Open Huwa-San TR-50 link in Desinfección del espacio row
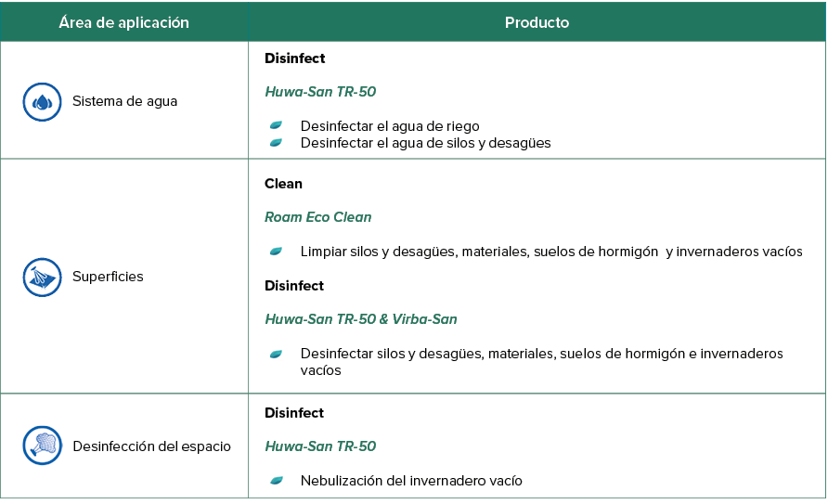The width and height of the screenshot is (828, 504). 320,446
